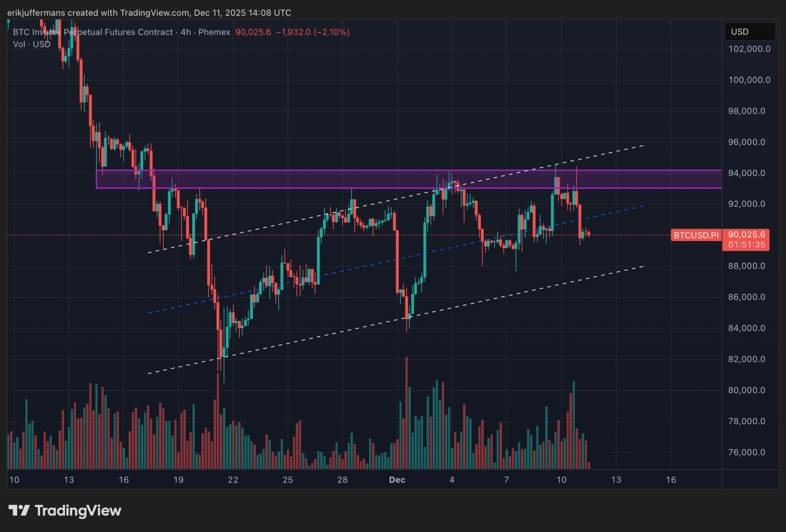Image resolution: width=786 pixels, height=532 pixels.
Task: Click the BTCUSD.PI symbol price tag
Action: click(x=696, y=235)
